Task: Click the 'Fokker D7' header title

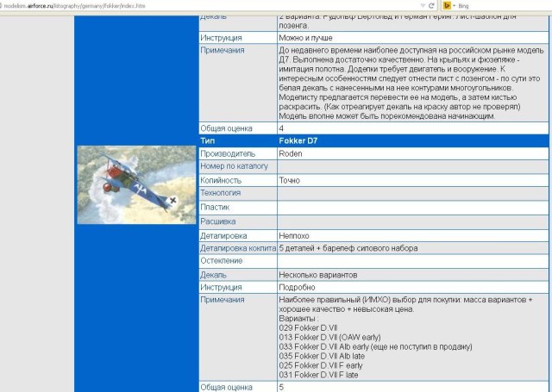Action: [x=299, y=140]
